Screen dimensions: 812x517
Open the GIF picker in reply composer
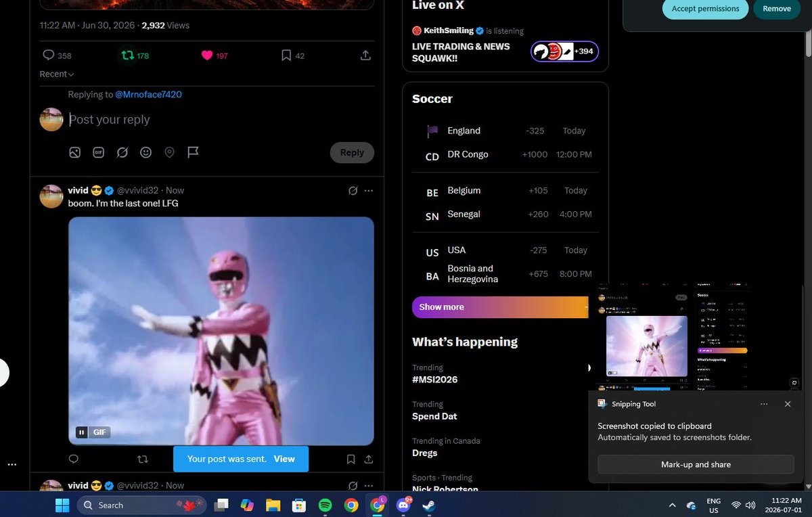tap(98, 153)
